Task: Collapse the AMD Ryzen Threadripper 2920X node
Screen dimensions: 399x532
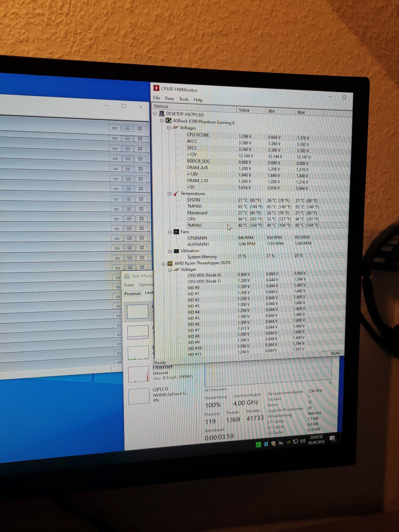Action: tap(163, 264)
